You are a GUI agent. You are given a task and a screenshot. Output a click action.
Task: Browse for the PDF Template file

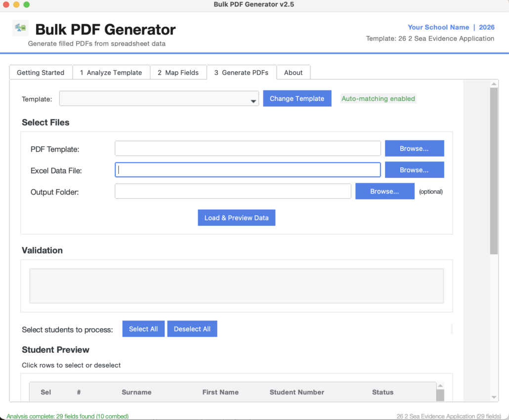[414, 149]
